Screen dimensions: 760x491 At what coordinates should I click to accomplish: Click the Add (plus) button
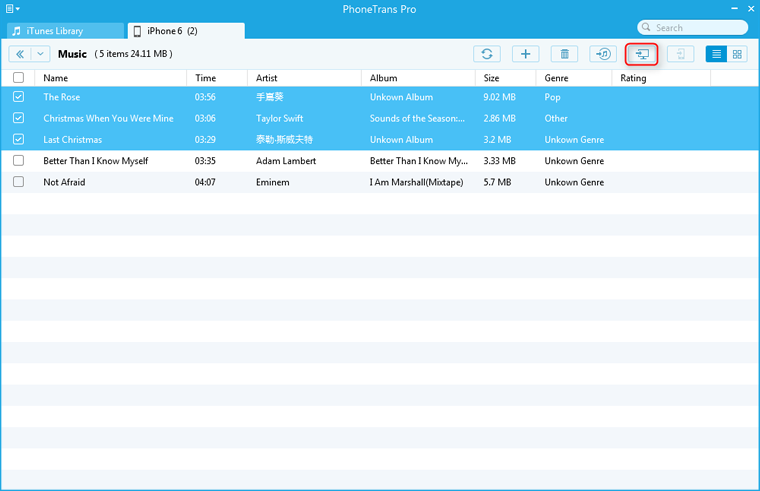(x=526, y=54)
